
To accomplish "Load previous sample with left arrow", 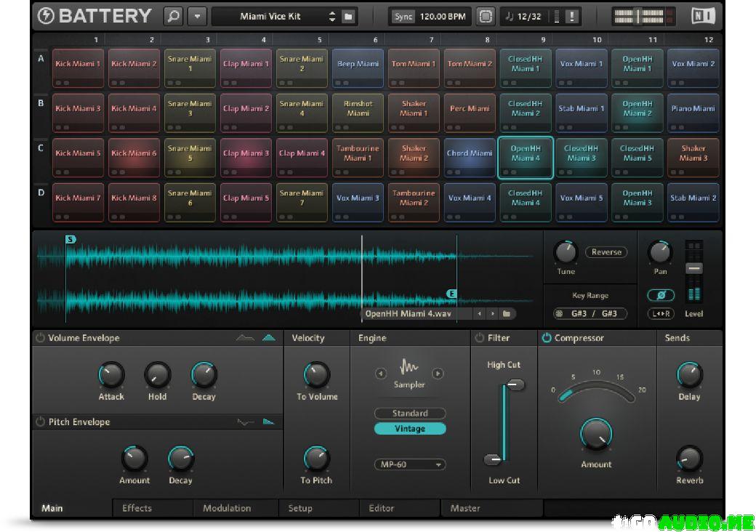I will 479,314.
